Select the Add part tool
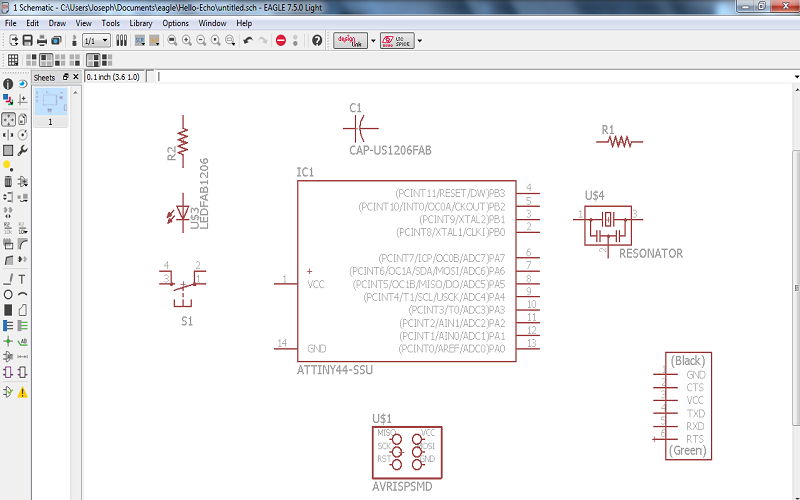 tap(22, 181)
